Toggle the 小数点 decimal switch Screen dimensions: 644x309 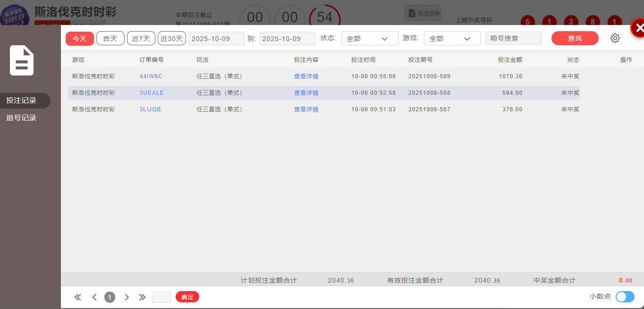click(x=625, y=297)
